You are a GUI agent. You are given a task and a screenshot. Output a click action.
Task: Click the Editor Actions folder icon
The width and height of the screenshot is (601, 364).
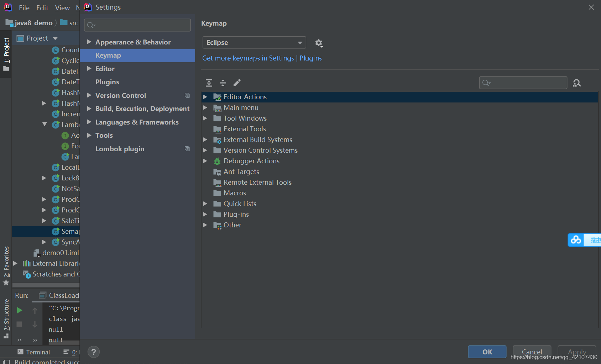217,97
